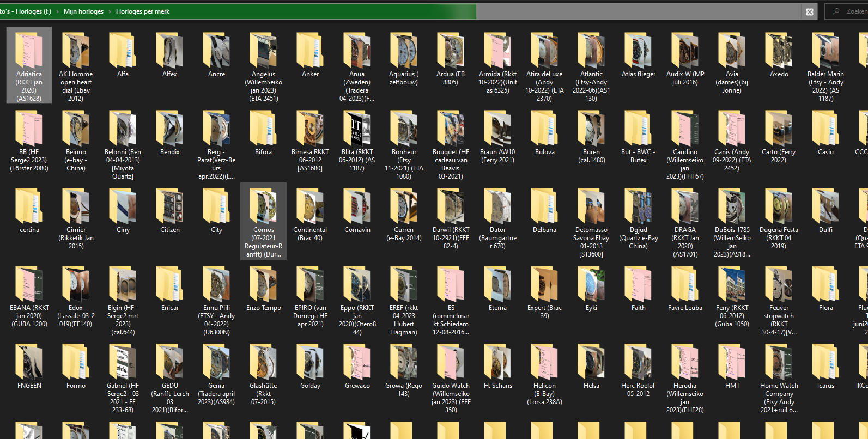
Task: Click the 'HMT' folder name
Action: coord(732,386)
